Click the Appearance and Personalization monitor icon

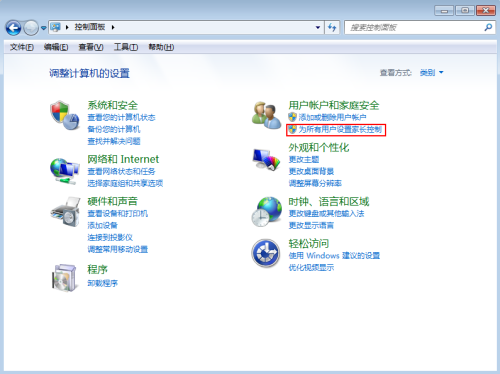266,160
